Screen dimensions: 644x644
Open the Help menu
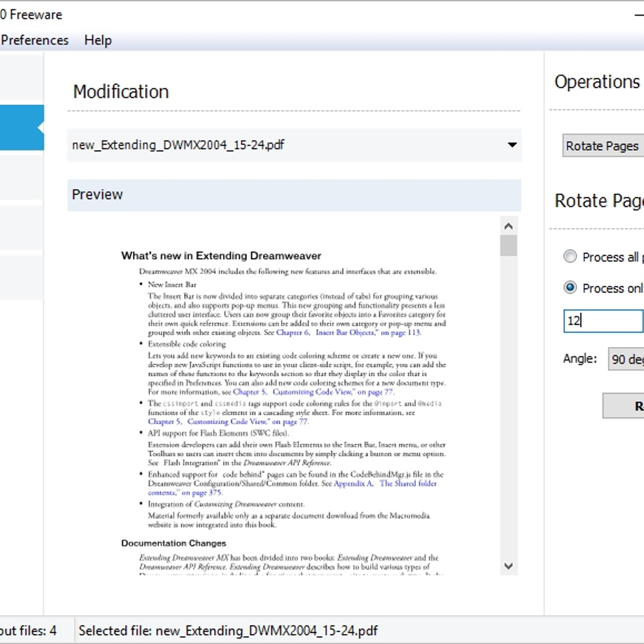98,40
